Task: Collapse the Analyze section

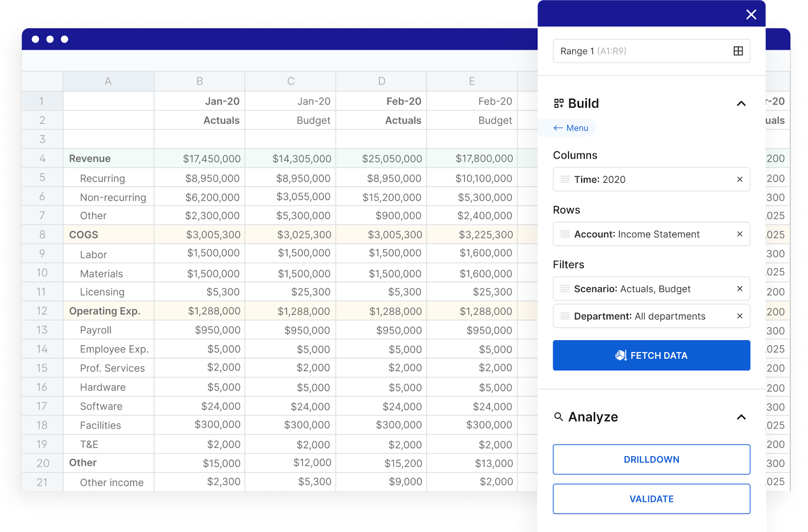Action: 741,417
